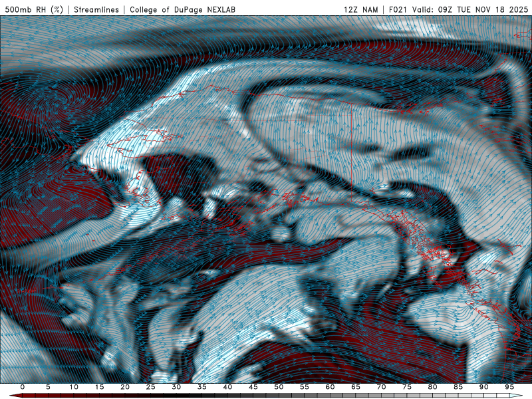532x399 pixels.
Task: Click the "Streamlines" label in the header
Action: coord(96,9)
